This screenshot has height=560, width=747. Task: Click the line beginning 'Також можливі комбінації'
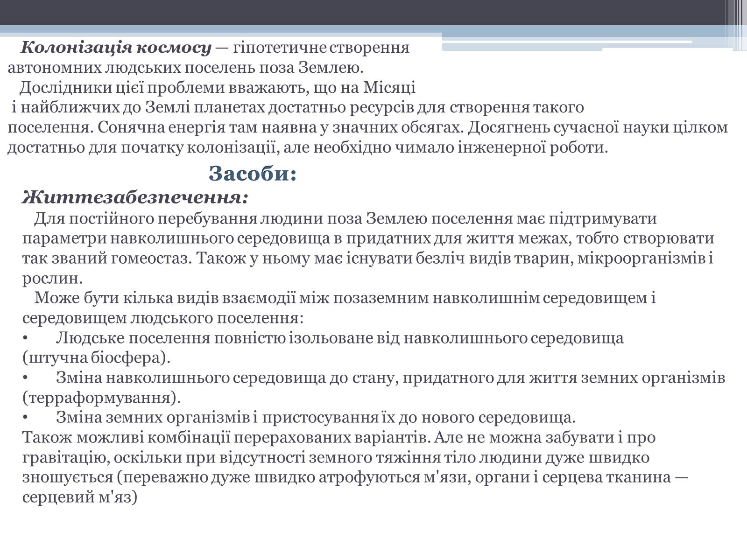[x=339, y=438]
